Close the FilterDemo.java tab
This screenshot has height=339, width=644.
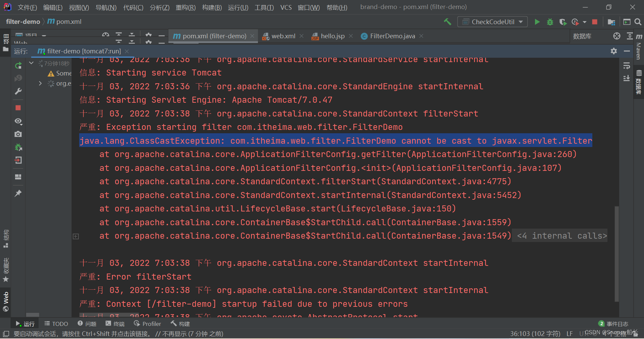421,36
